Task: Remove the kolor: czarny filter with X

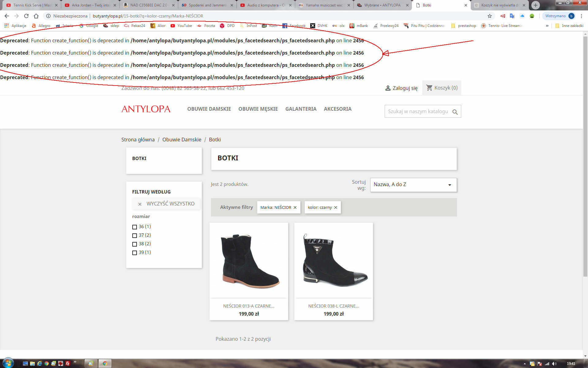Action: [336, 208]
